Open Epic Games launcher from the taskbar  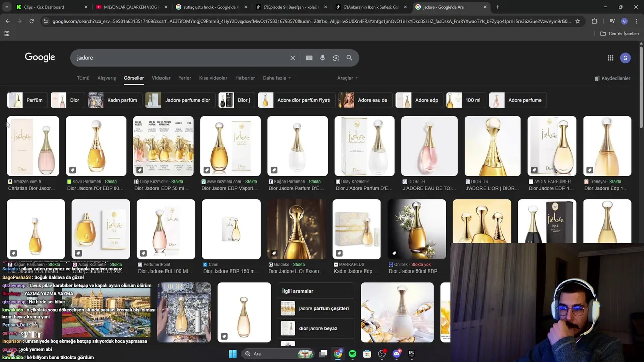(x=411, y=354)
